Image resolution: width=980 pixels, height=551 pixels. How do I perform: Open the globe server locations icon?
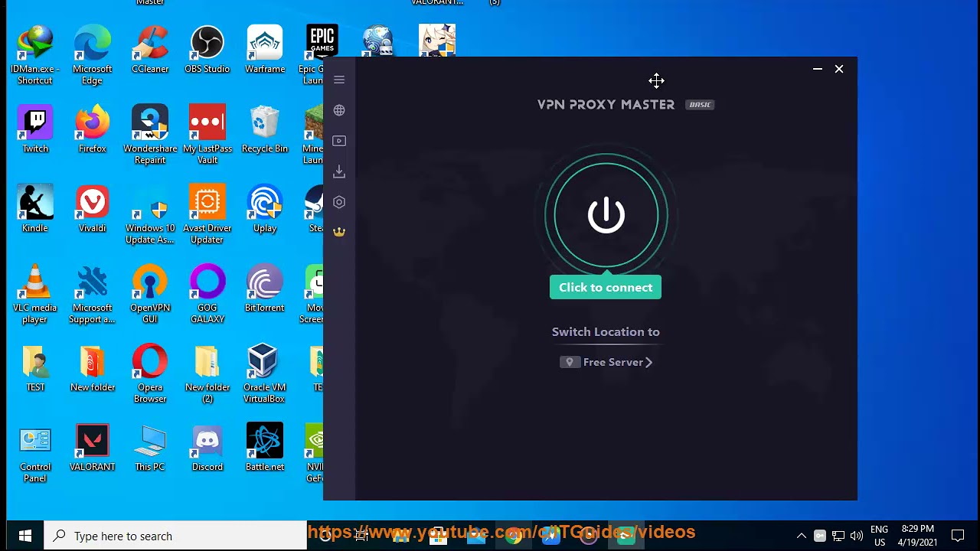tap(339, 110)
